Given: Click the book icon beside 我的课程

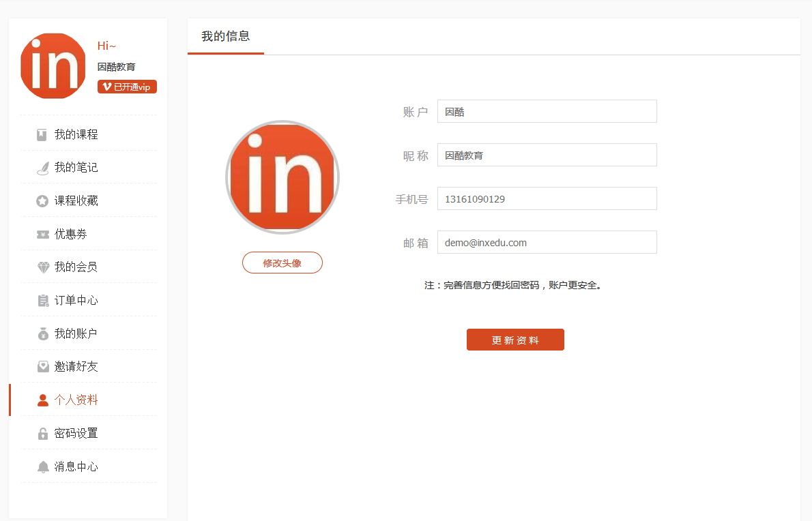Looking at the screenshot, I should pyautogui.click(x=42, y=134).
